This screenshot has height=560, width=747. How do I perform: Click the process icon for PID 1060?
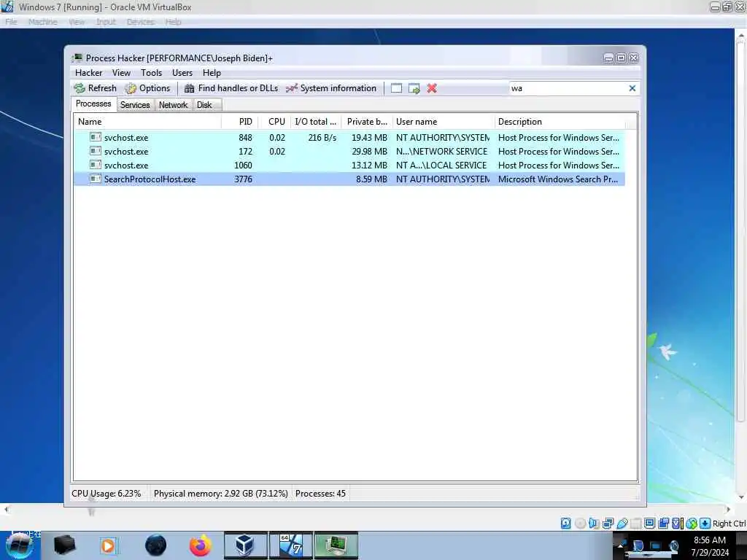click(96, 165)
